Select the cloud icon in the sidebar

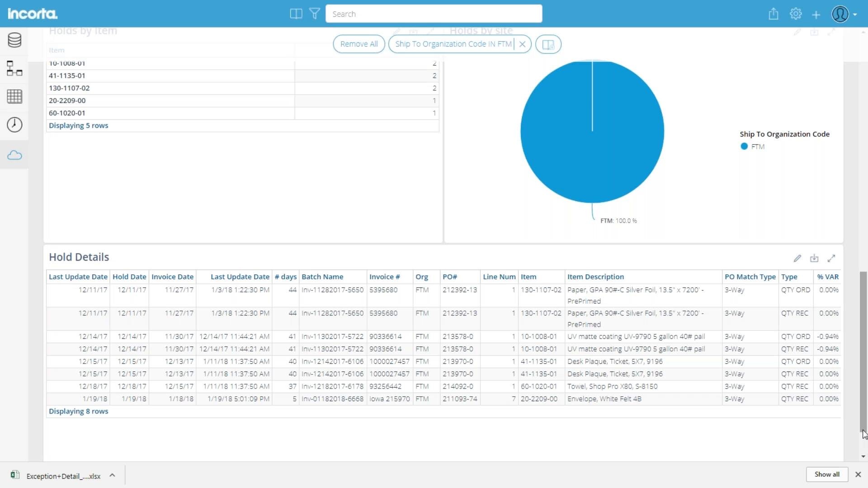(14, 155)
